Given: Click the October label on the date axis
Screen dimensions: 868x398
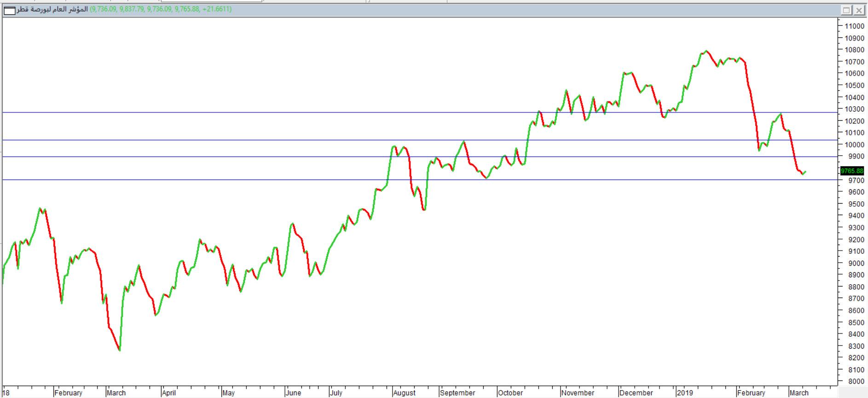Looking at the screenshot, I should (510, 393).
